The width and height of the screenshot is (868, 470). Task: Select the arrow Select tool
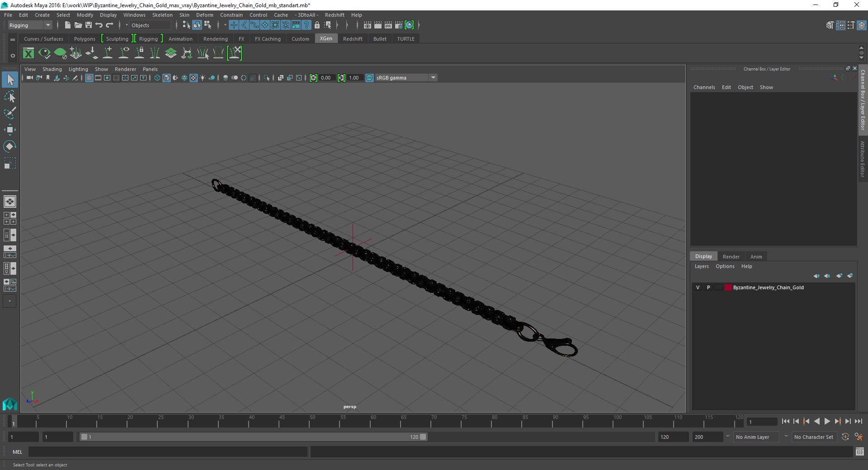(10, 80)
